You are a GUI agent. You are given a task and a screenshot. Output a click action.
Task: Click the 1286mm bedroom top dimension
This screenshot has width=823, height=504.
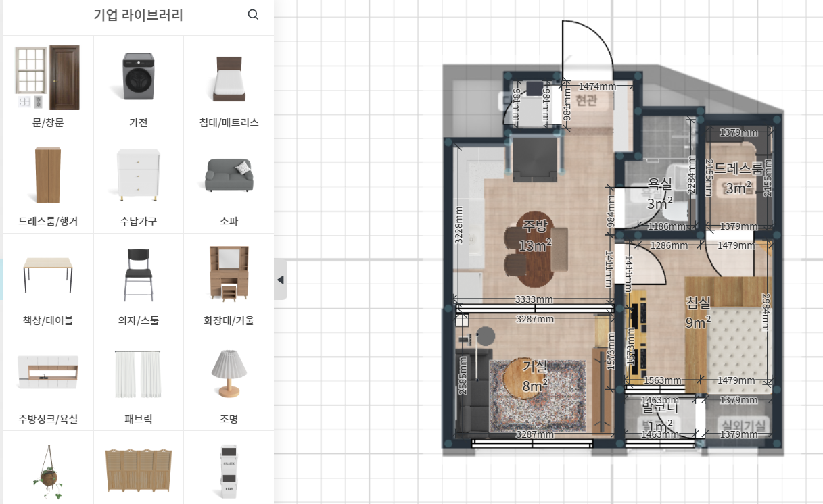tap(669, 246)
